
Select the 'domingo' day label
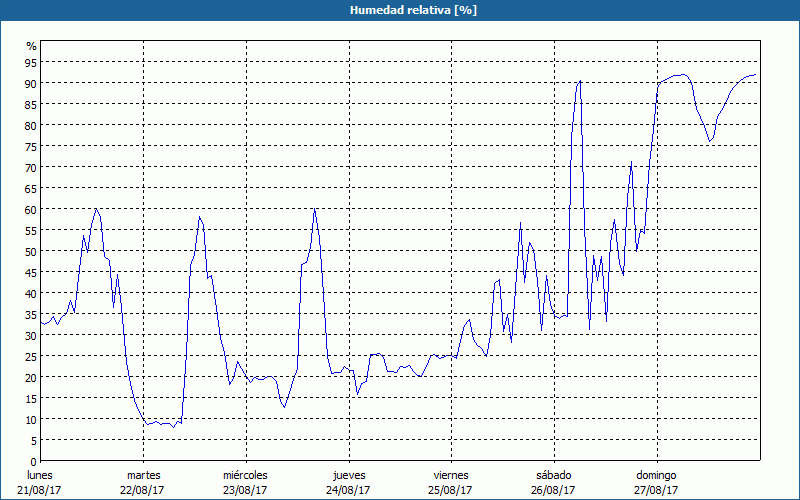pos(656,475)
